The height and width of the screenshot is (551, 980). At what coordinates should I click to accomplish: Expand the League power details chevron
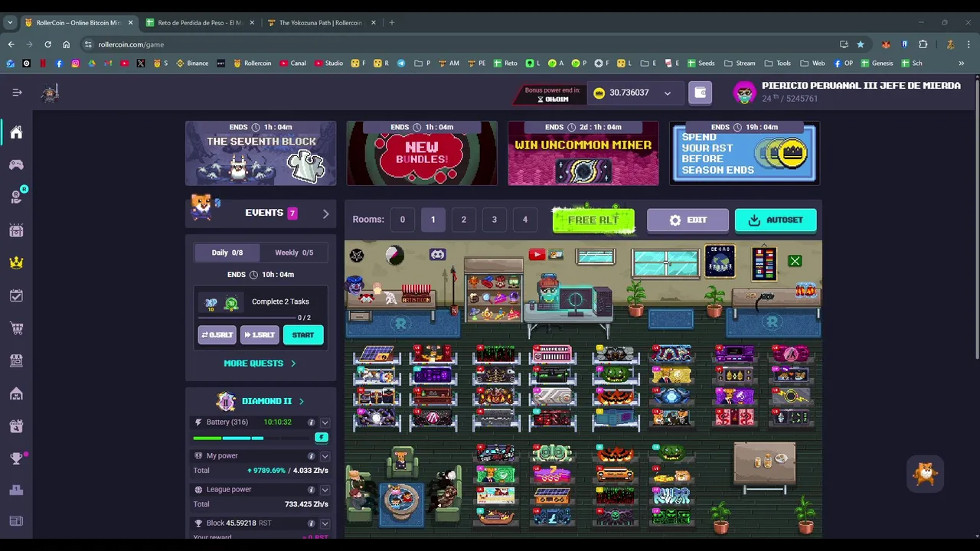click(x=325, y=489)
